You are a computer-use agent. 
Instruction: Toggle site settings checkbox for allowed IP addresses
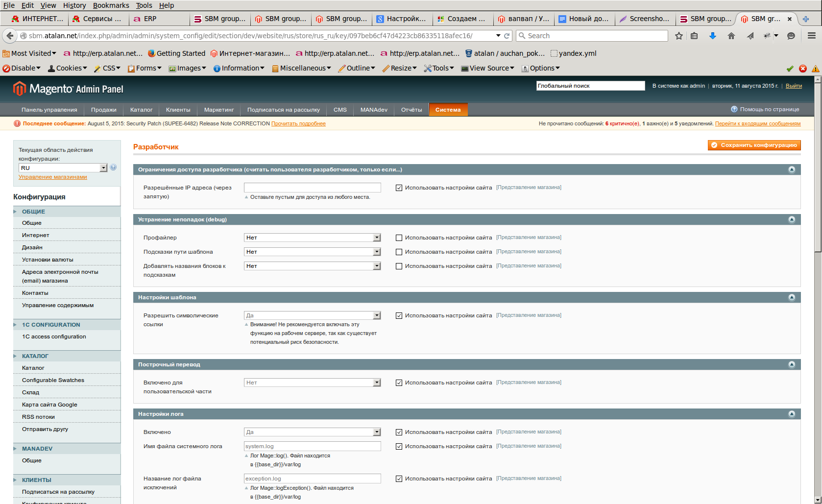point(399,188)
